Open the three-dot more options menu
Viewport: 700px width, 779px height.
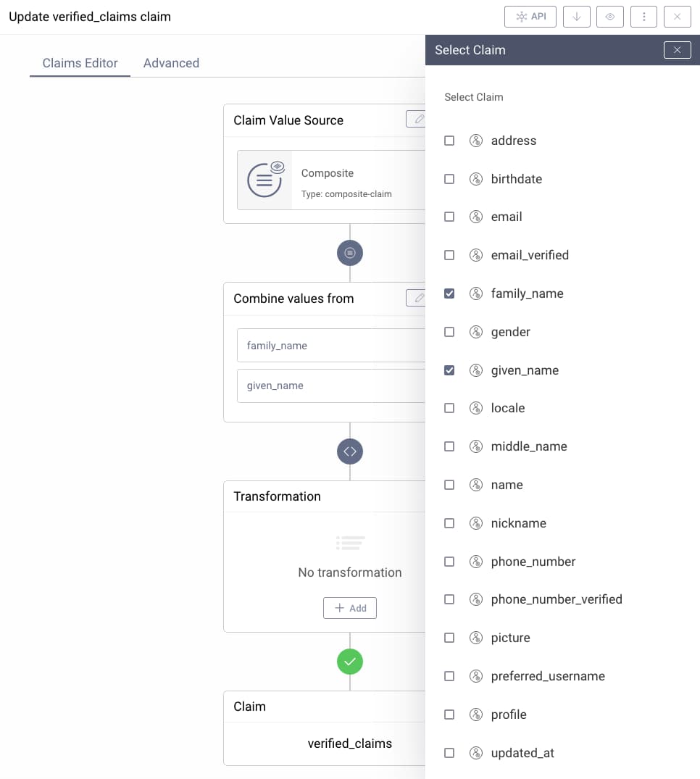(x=643, y=17)
